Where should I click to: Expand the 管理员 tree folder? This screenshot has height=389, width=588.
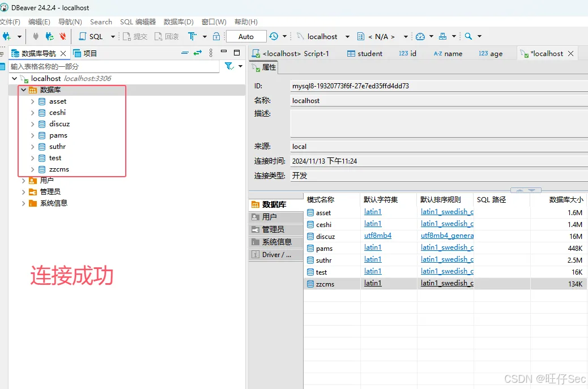[x=23, y=192]
